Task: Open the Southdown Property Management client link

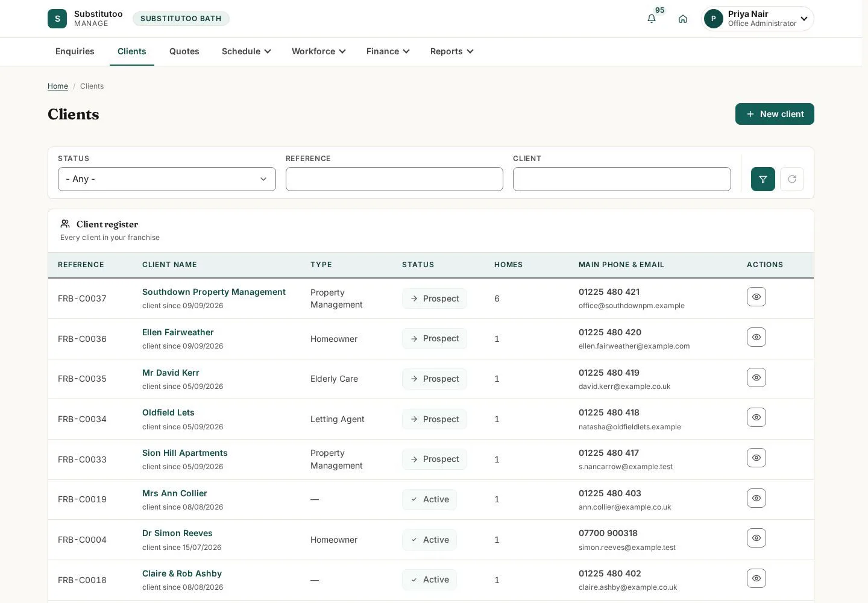Action: coord(214,292)
